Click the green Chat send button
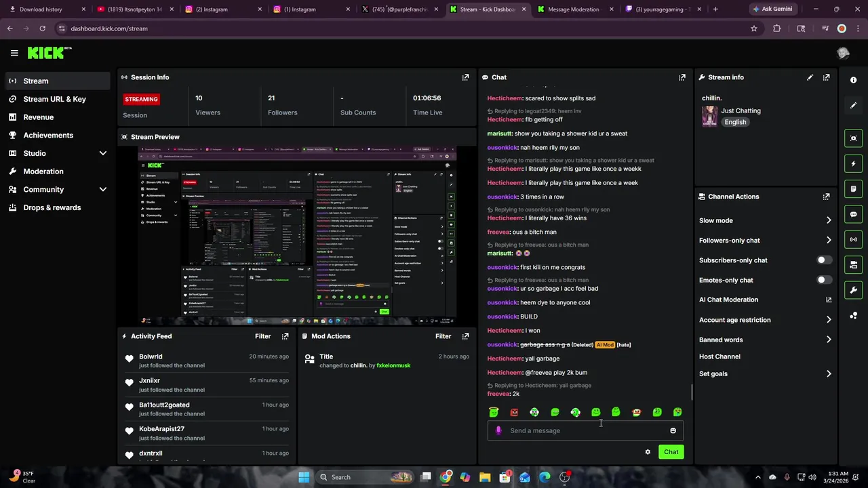This screenshot has height=488, width=868. point(671,452)
